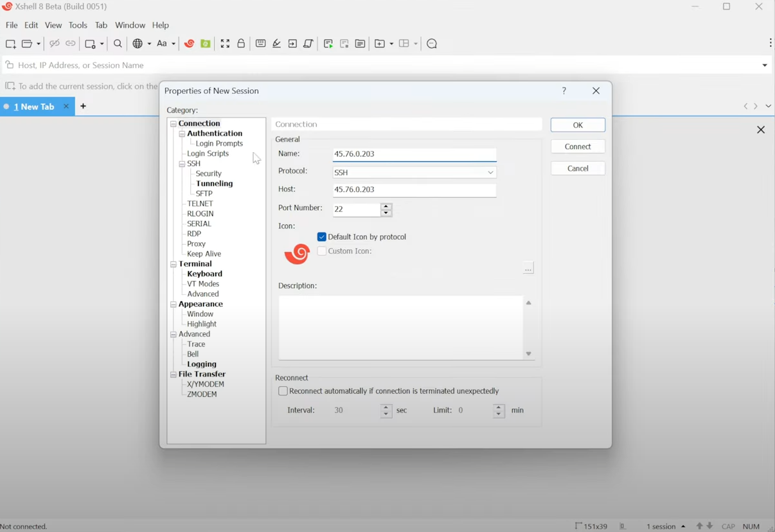Launch Xftp using the green toolbar icon
The image size is (775, 532).
pos(206,44)
